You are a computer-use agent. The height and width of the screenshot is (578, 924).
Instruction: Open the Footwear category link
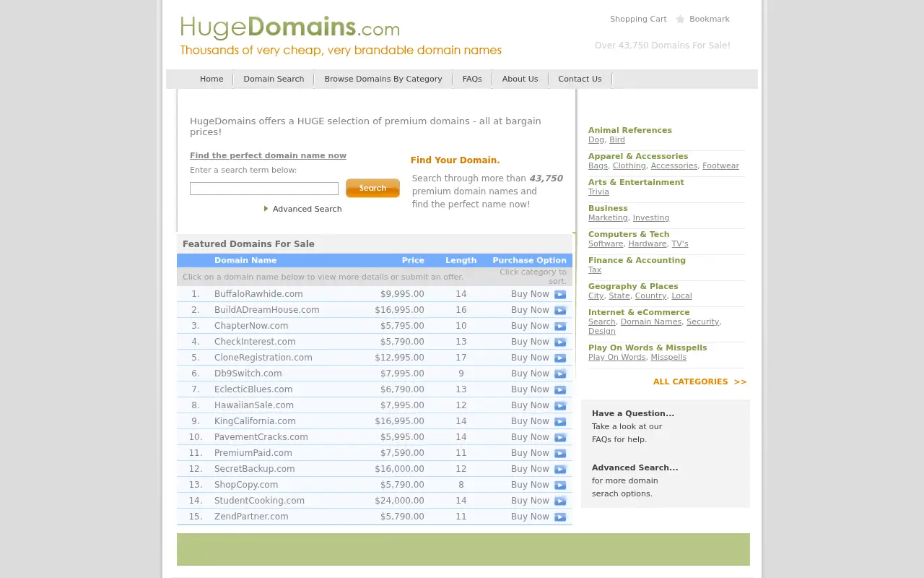click(x=720, y=166)
